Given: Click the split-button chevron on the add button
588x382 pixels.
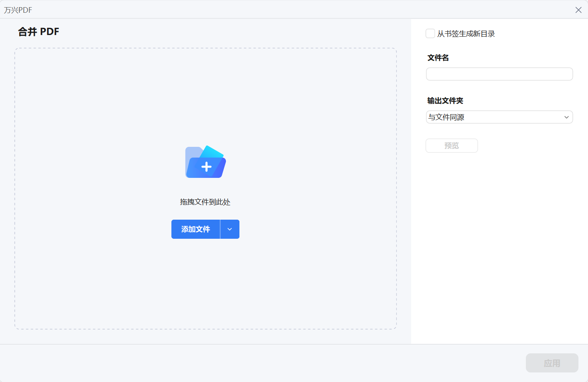Looking at the screenshot, I should 230,229.
